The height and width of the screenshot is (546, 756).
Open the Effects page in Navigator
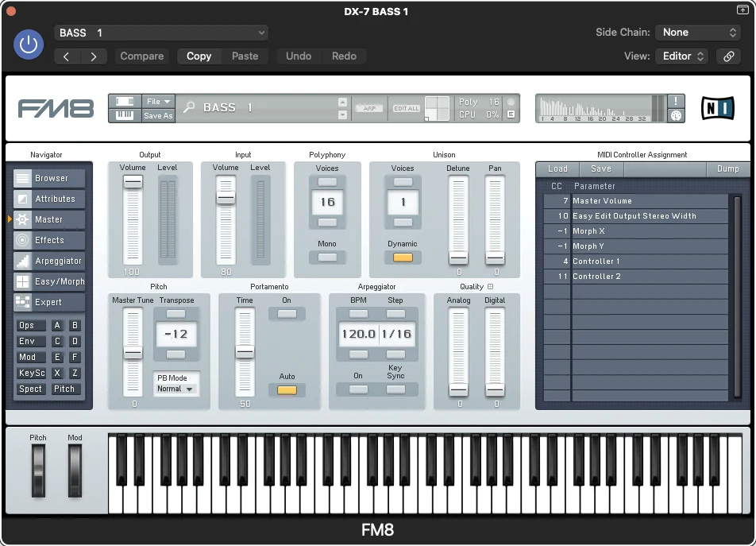49,240
